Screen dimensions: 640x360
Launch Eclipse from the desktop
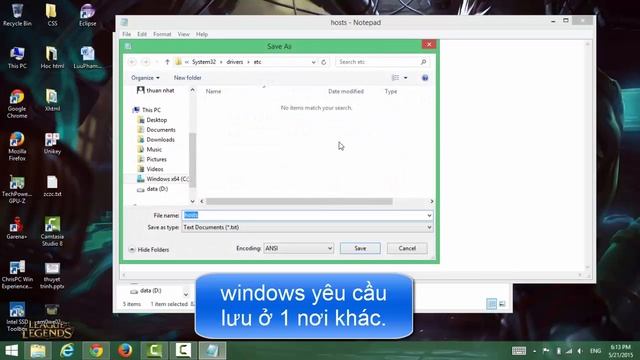[x=87, y=15]
